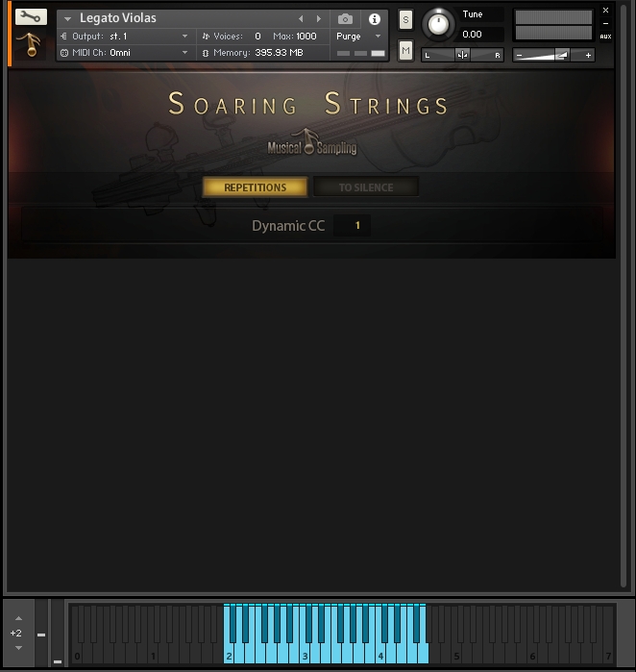Enable the TO SILENCE button

(366, 187)
